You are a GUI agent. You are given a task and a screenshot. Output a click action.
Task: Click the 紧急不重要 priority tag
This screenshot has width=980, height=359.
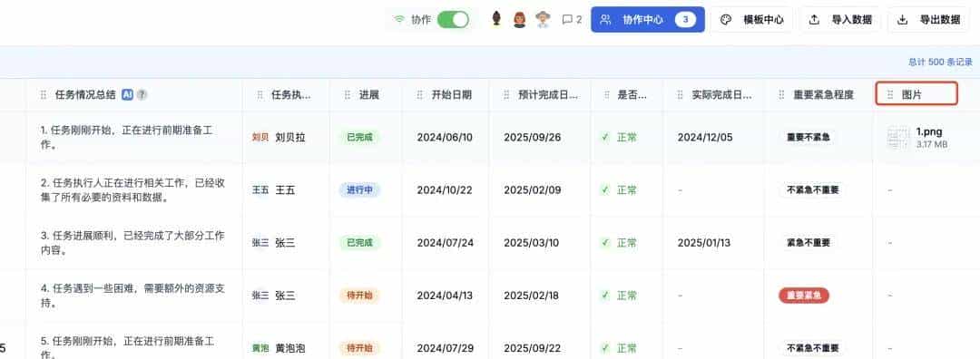coord(808,242)
